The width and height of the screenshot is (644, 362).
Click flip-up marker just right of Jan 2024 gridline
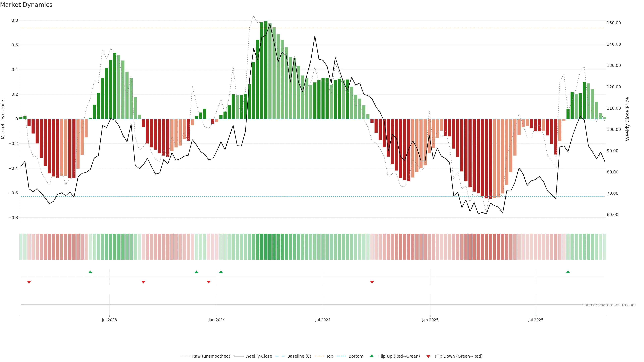point(221,272)
